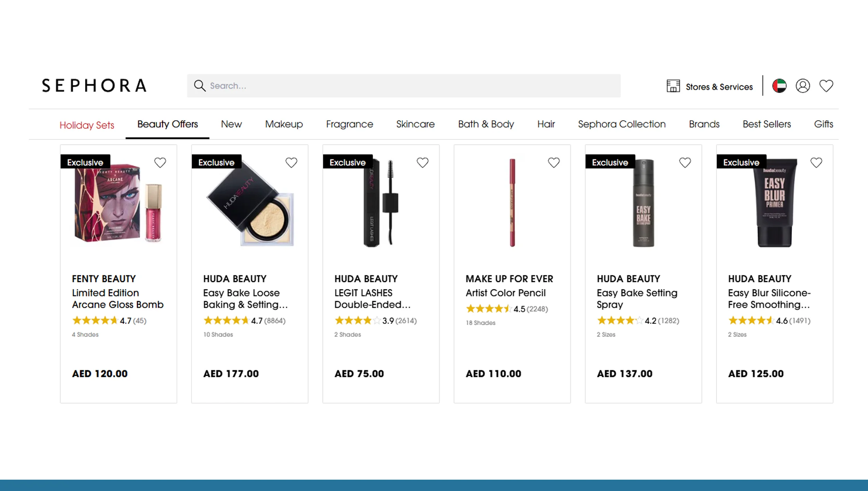View the 18 Shades option for Artist Color Pencil

pos(481,323)
